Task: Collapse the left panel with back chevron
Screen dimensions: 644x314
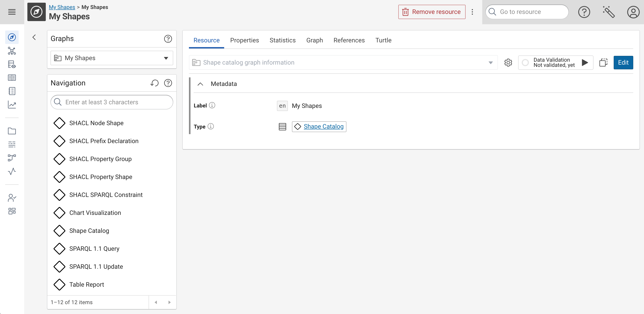Action: [x=34, y=37]
